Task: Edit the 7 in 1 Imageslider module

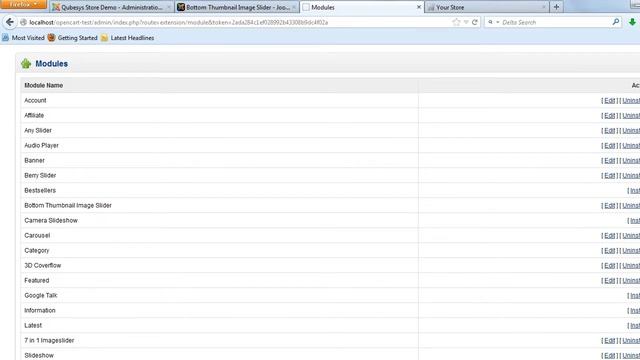Action: [609, 341]
